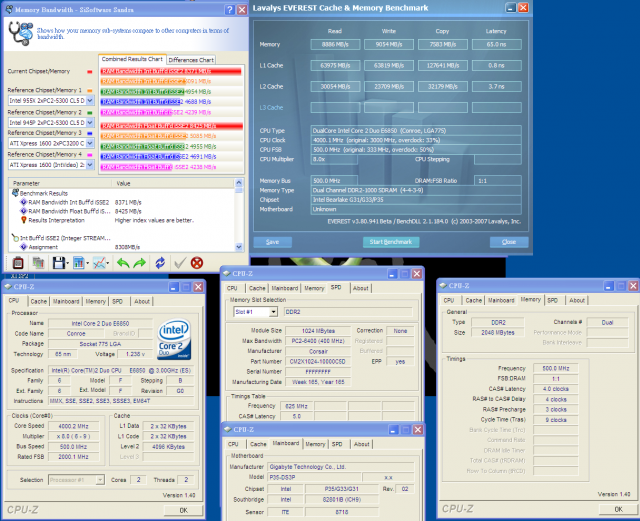Click the grey checkmark OK icon in Sandra
This screenshot has width=640, height=521.
click(x=180, y=263)
